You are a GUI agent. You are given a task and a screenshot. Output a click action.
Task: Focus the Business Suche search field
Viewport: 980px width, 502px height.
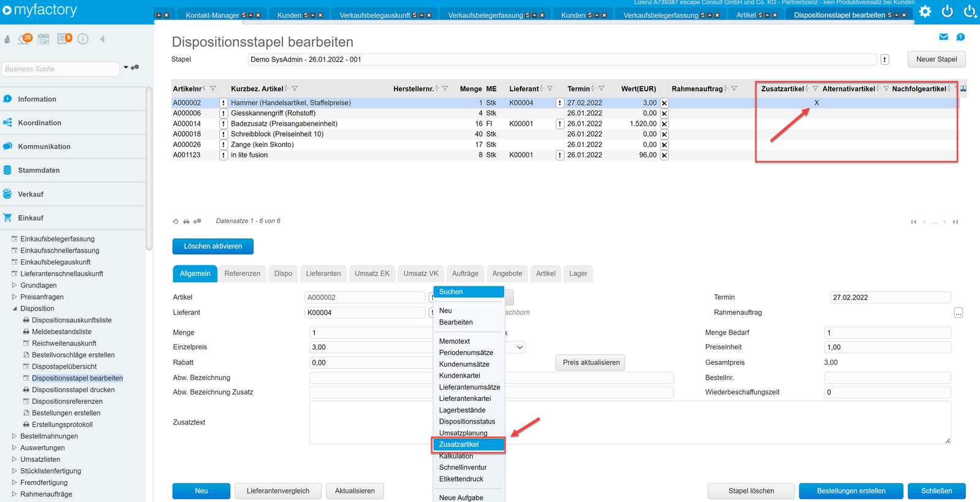(60, 69)
